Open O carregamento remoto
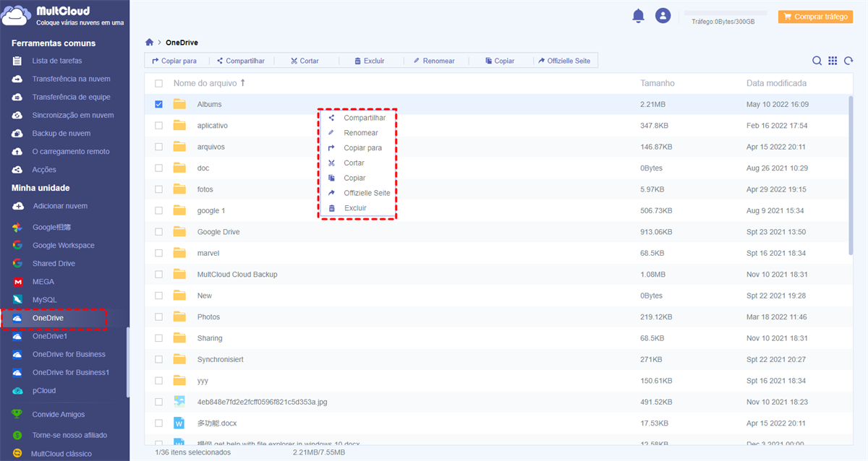 [71, 151]
